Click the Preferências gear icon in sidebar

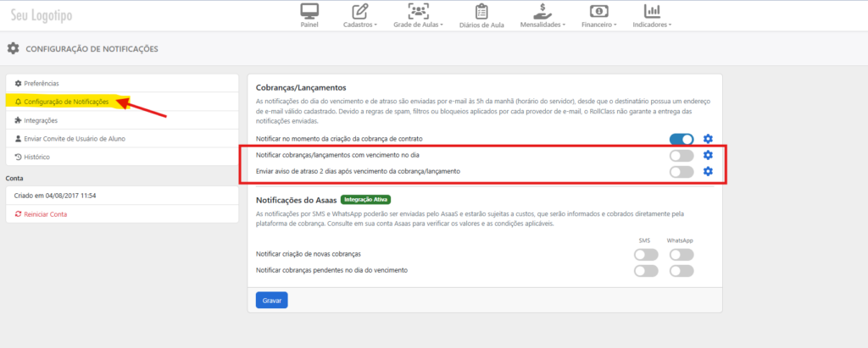click(x=19, y=84)
